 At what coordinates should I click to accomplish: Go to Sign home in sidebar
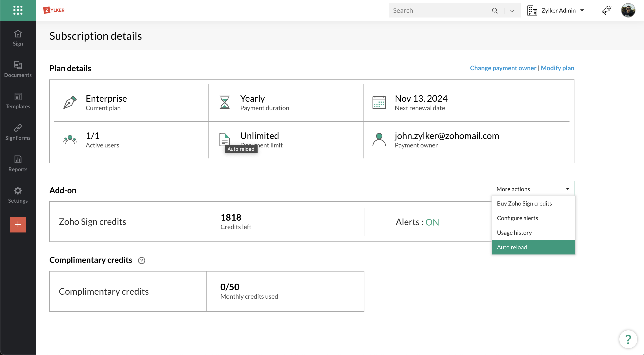18,38
